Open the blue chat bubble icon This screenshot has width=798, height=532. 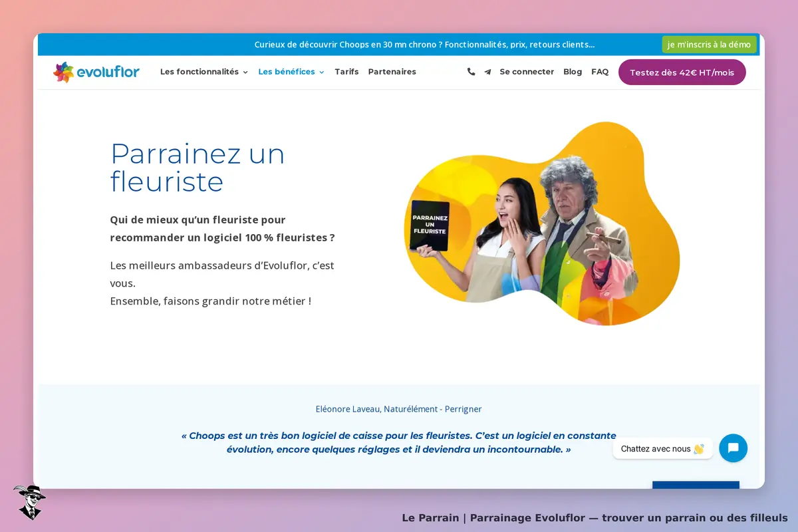(733, 448)
